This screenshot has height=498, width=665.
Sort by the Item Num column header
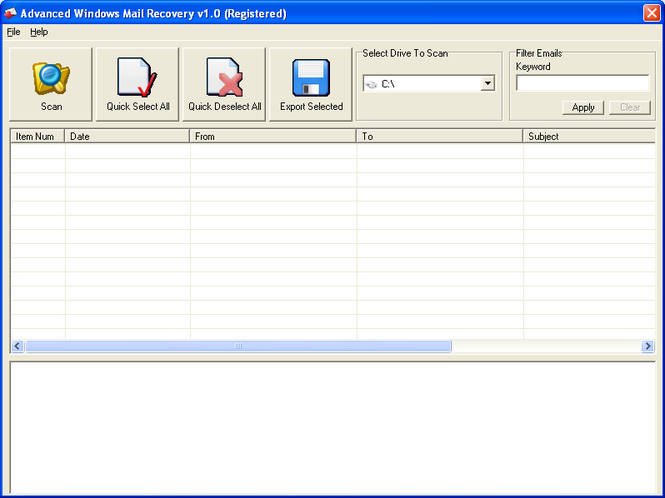(x=37, y=136)
